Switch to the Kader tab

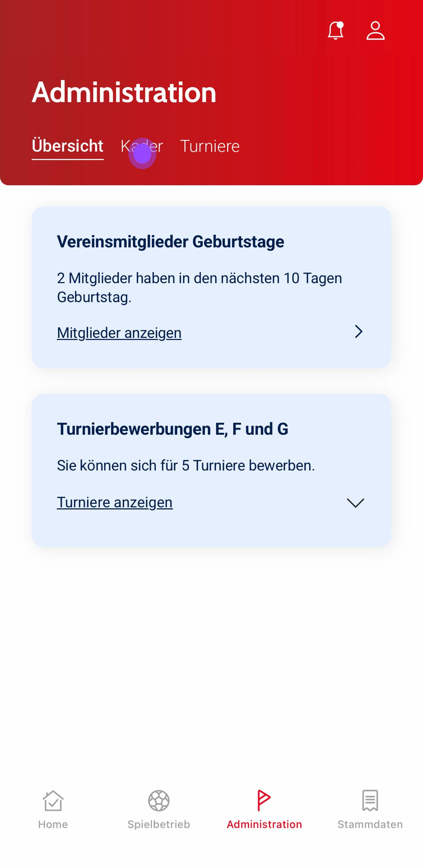coord(142,146)
